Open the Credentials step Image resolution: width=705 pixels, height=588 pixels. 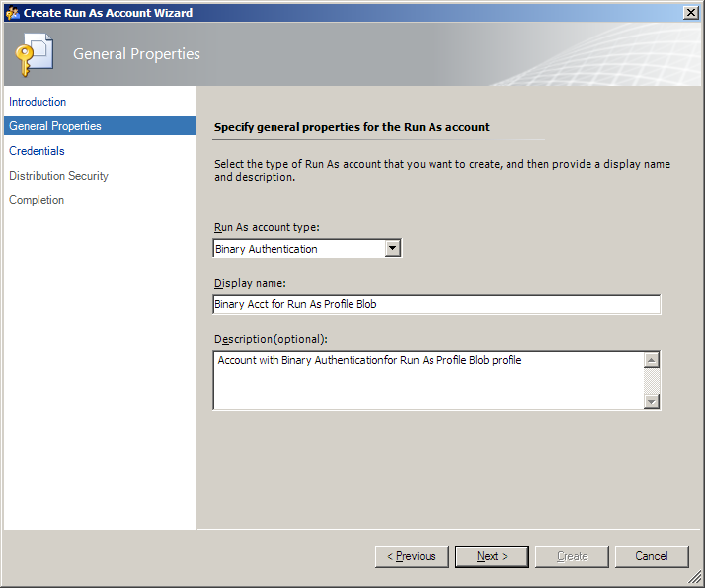(37, 151)
